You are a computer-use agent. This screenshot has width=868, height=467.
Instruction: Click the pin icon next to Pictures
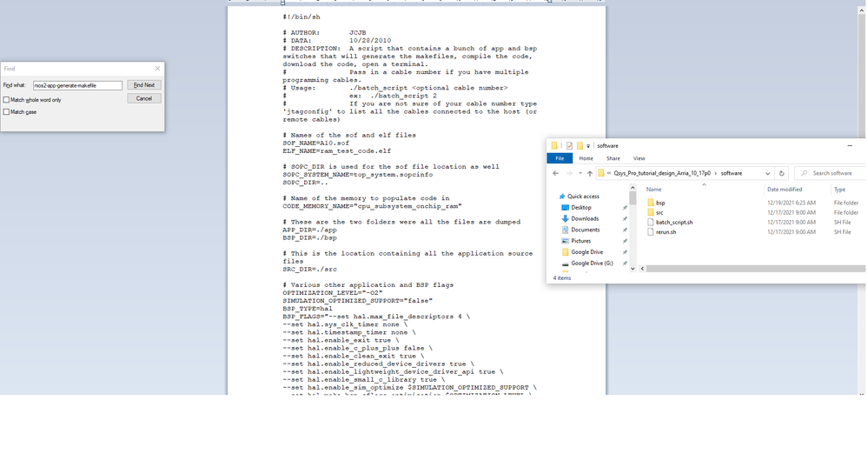(x=625, y=241)
